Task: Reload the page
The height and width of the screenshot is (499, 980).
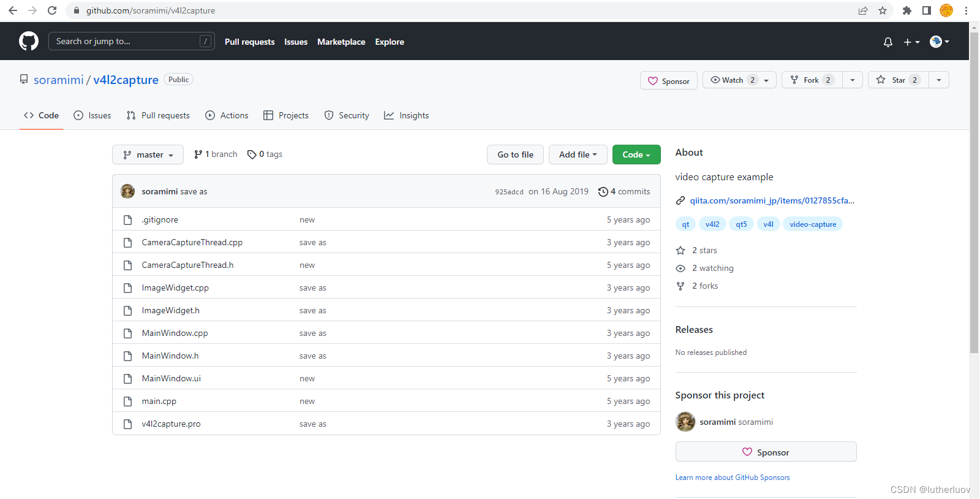Action: coord(52,10)
